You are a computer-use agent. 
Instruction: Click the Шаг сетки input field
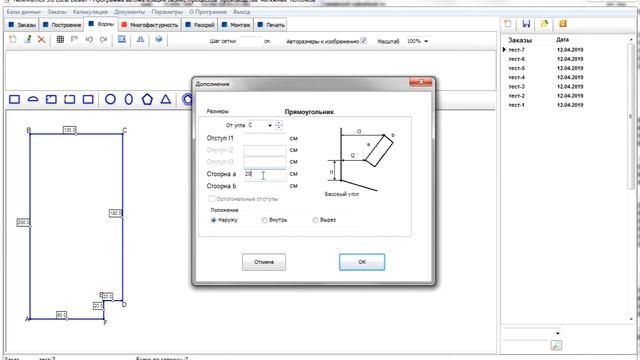tap(250, 41)
